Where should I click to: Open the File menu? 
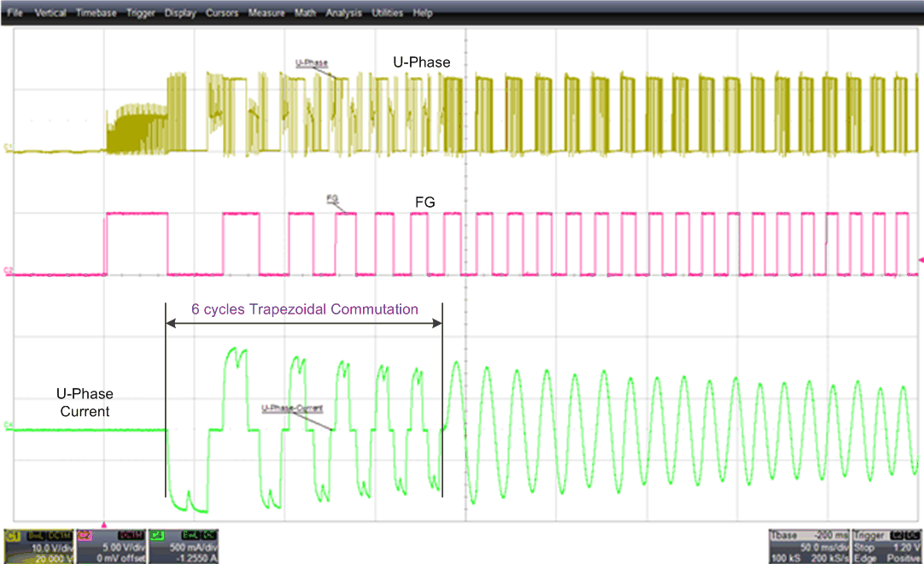15,14
